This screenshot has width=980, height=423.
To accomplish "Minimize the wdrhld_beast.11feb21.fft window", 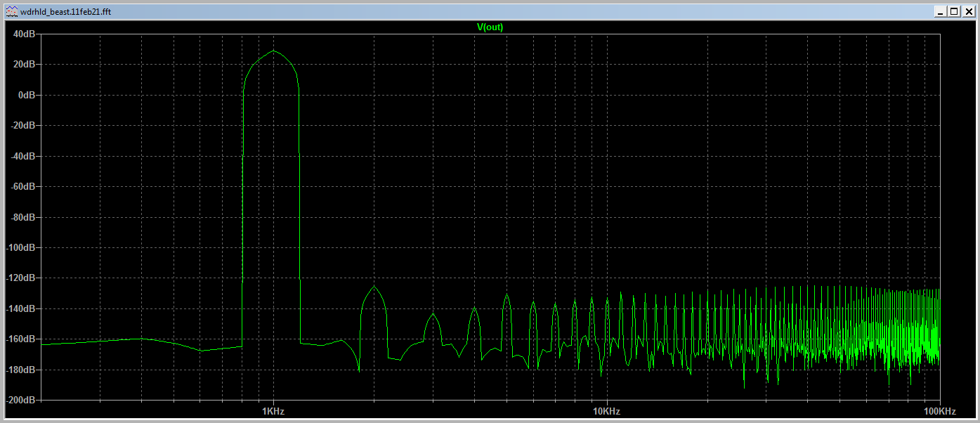I will click(x=941, y=11).
